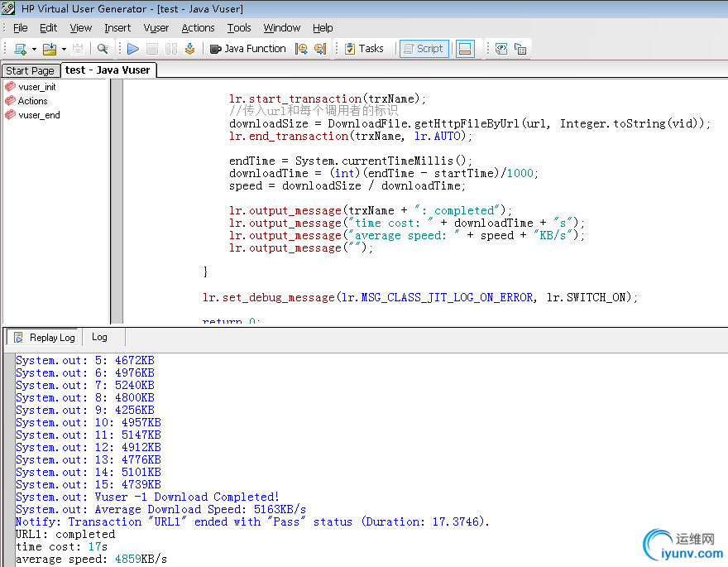Click the last toolbar parameter-tree icon
This screenshot has height=567, width=728.
[520, 49]
